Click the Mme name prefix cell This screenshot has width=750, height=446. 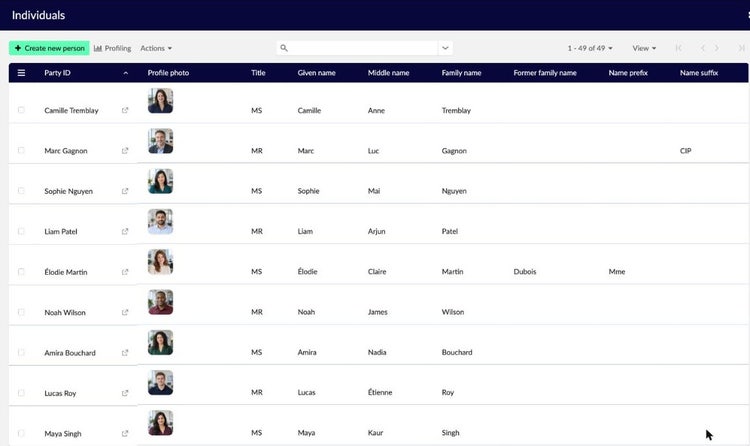click(x=617, y=271)
